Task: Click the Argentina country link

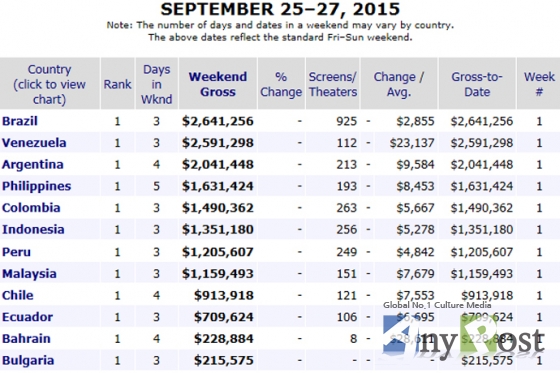Action: [x=33, y=165]
